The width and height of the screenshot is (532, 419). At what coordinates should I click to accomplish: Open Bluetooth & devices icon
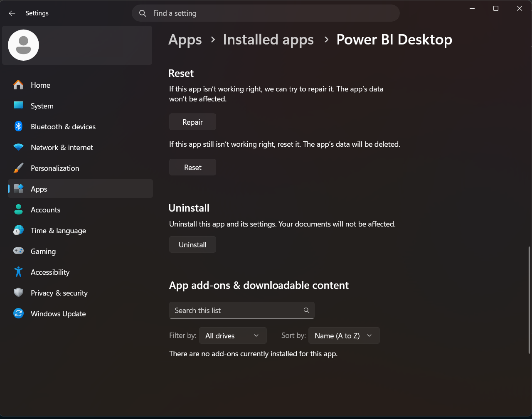[x=18, y=126]
